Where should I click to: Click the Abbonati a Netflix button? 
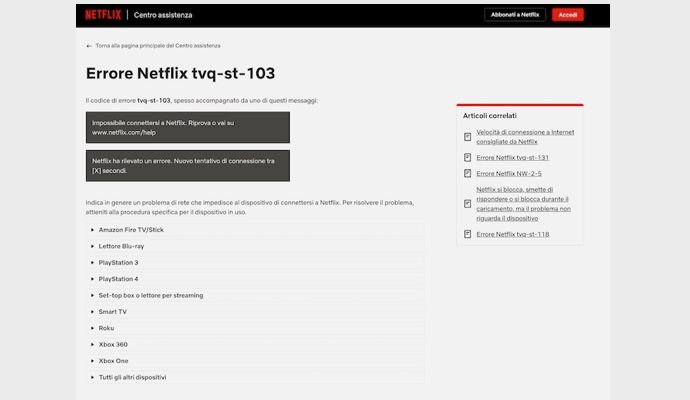pos(515,15)
